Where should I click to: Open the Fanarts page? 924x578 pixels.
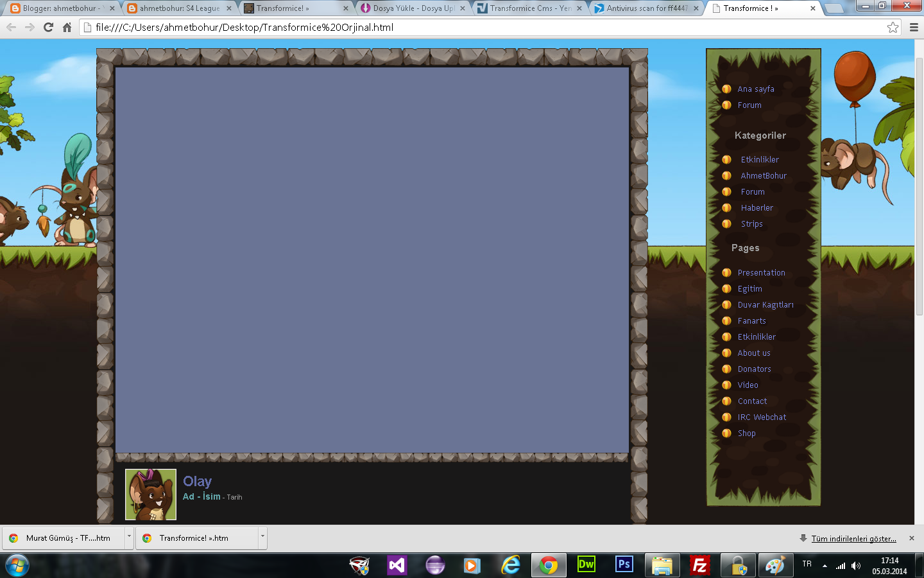(752, 321)
